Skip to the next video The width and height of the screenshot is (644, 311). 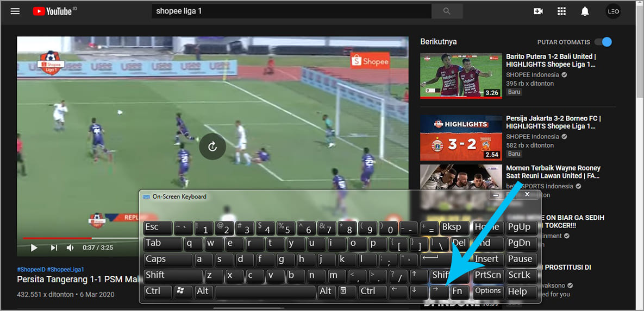tap(54, 247)
